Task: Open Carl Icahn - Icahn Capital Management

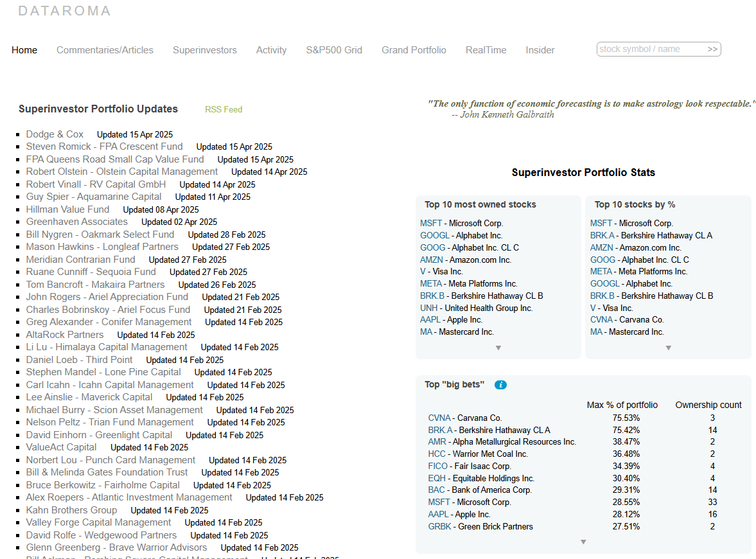Action: click(x=110, y=385)
